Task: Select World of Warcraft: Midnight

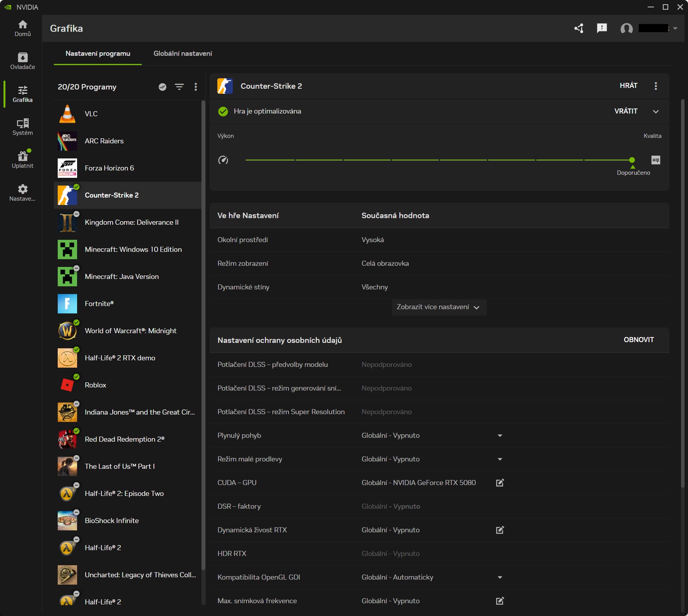Action: 127,331
